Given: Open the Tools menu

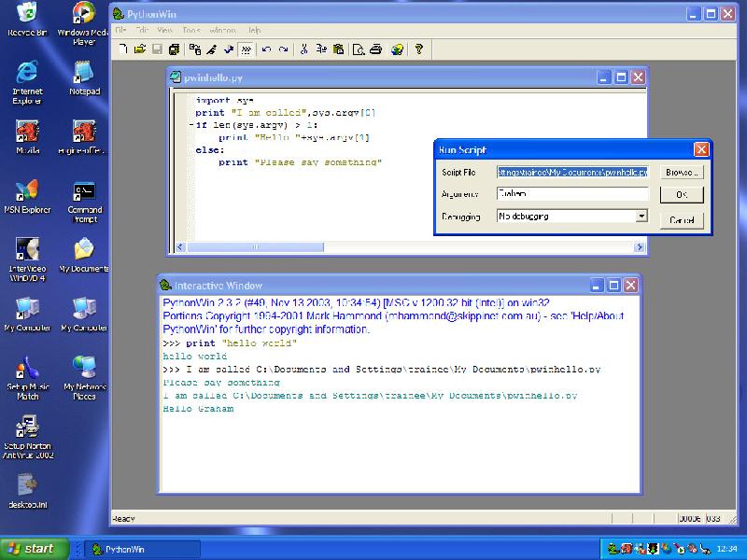Looking at the screenshot, I should click(x=191, y=31).
